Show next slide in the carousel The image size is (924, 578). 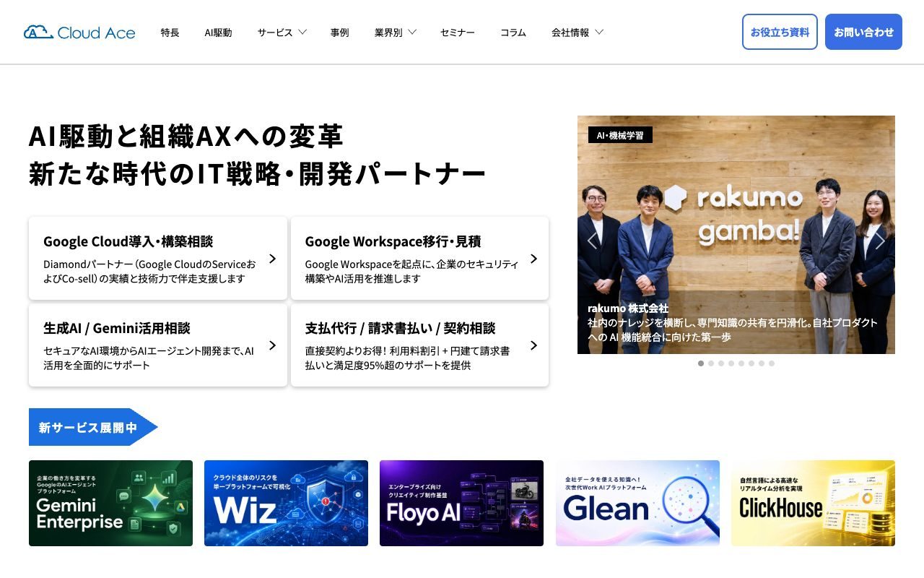pyautogui.click(x=880, y=241)
